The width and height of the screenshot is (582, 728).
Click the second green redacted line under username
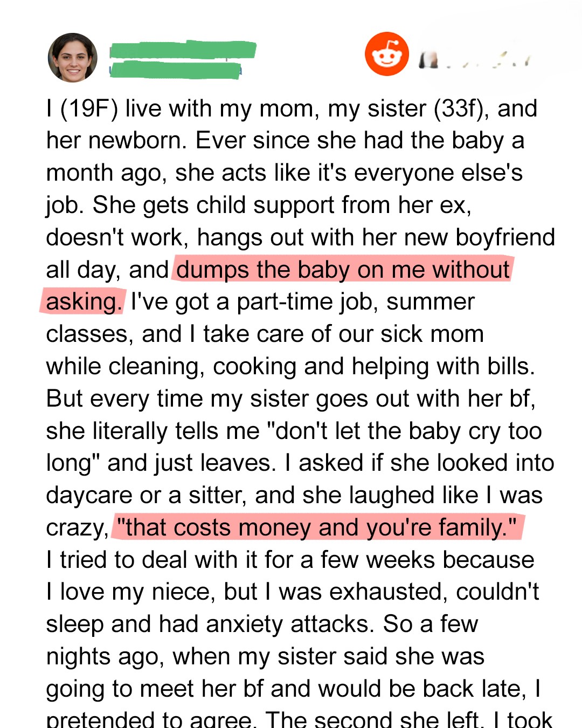point(176,70)
